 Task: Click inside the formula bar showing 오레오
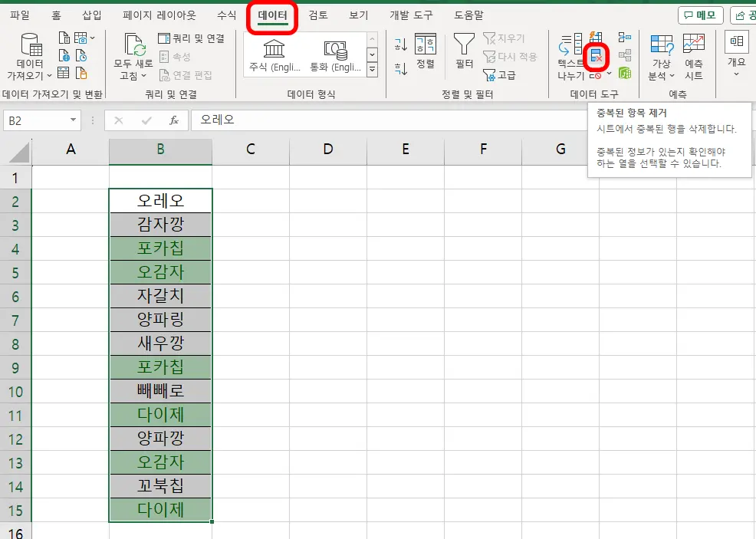coord(230,120)
